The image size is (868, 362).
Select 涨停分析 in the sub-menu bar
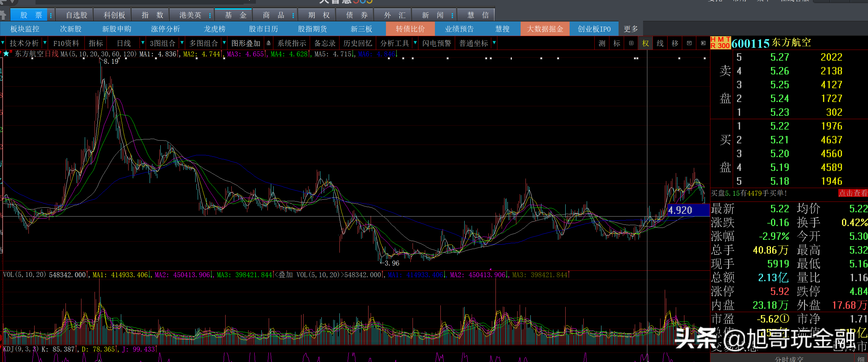coord(166,29)
